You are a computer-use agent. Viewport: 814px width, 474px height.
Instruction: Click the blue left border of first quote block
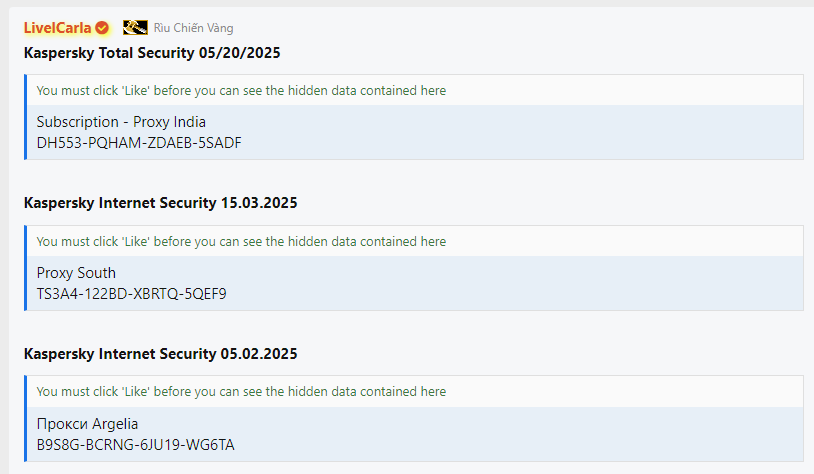(x=25, y=117)
